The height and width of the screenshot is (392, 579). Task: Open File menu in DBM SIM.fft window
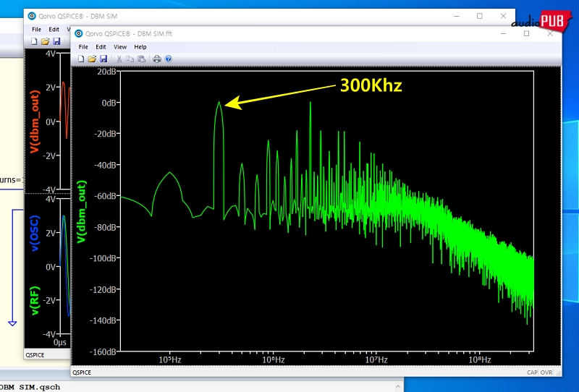[83, 47]
